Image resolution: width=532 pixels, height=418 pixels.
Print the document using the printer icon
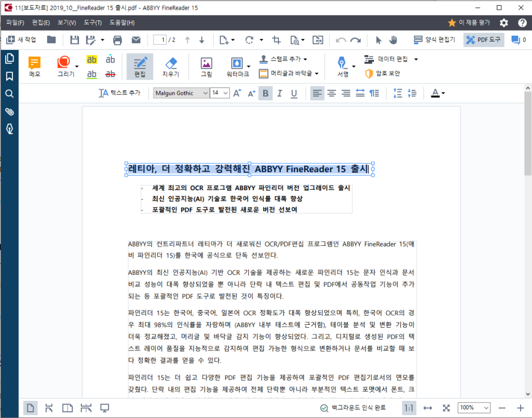118,40
